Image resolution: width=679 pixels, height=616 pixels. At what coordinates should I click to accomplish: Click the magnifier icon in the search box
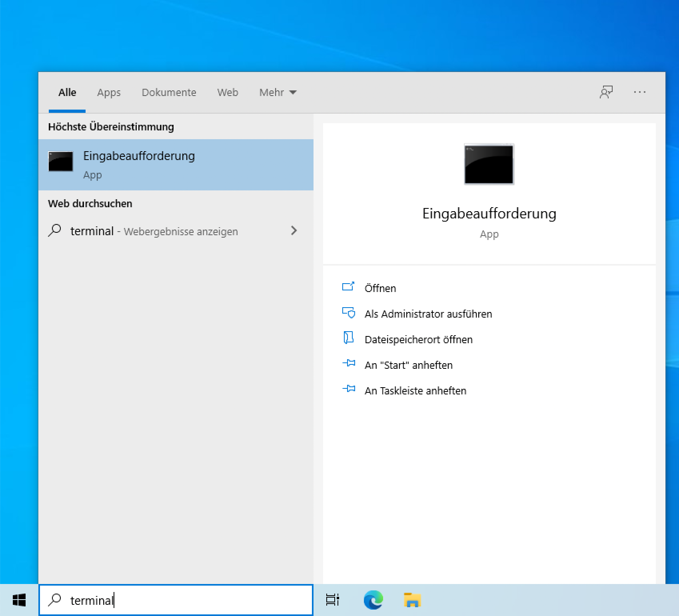(55, 600)
